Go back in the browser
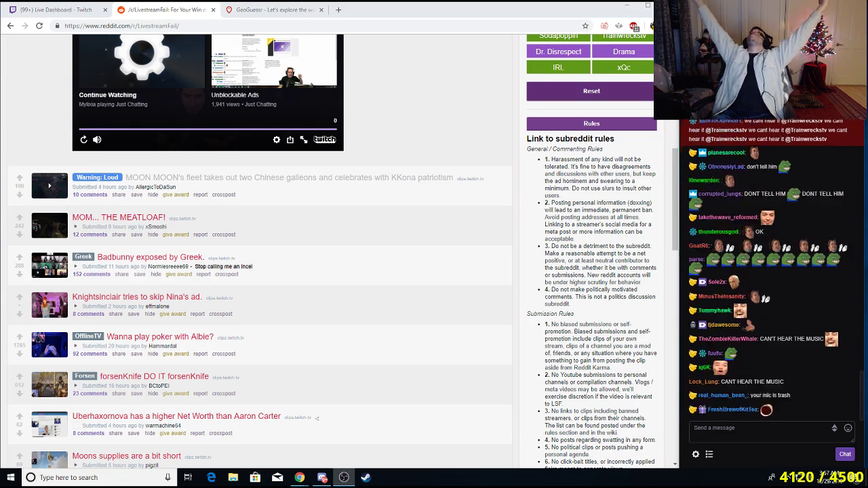 click(10, 26)
